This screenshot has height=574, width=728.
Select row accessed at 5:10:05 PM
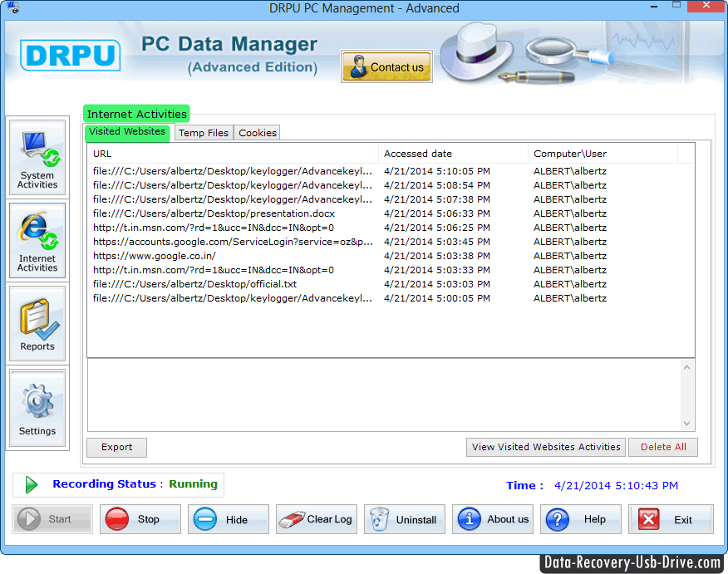pyautogui.click(x=391, y=171)
